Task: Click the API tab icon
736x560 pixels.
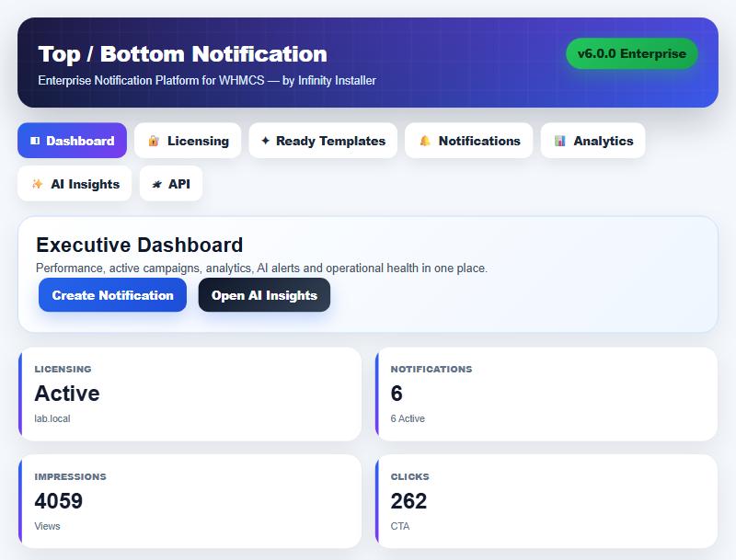Action: click(156, 184)
